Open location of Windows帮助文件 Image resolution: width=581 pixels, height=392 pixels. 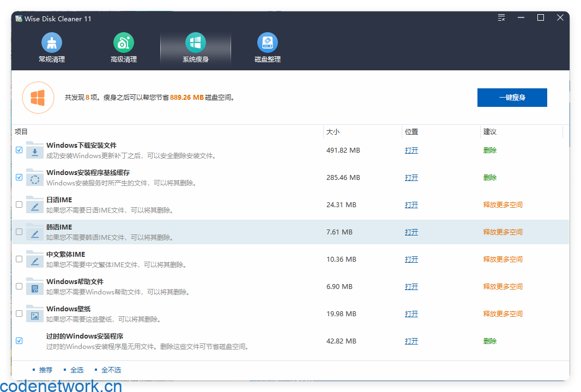pyautogui.click(x=411, y=287)
